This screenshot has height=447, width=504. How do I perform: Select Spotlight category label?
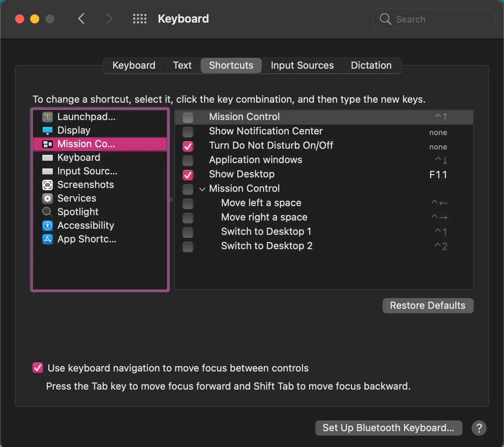click(x=78, y=212)
